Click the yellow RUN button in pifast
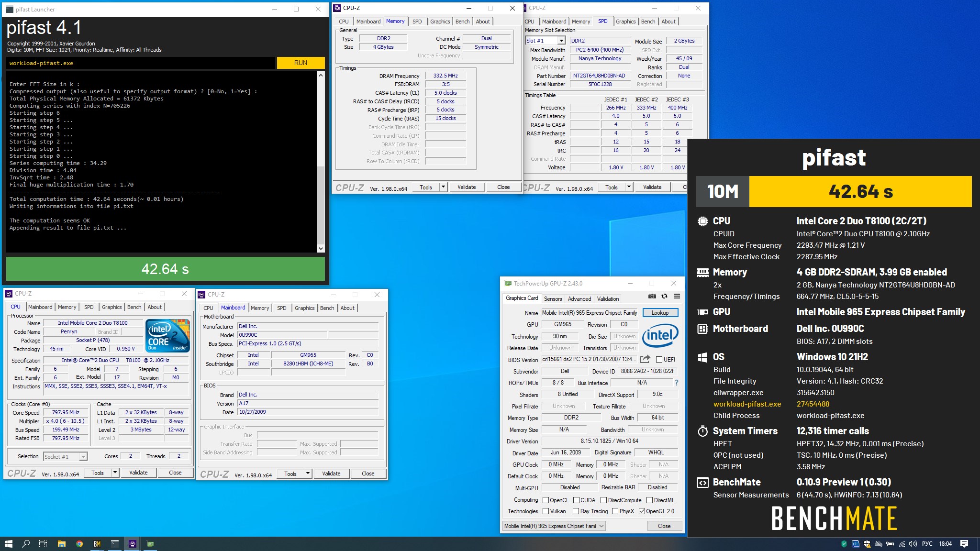Image resolution: width=980 pixels, height=551 pixels. pos(301,63)
